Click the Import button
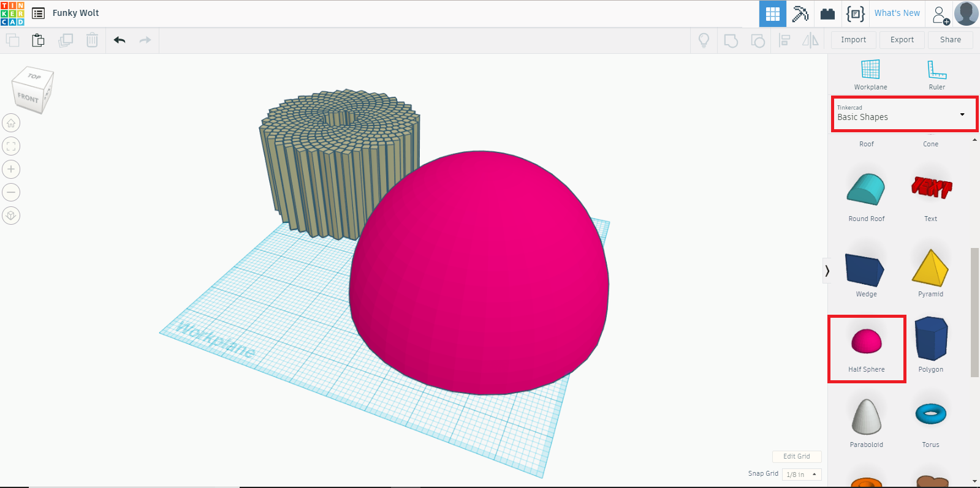The image size is (980, 488). tap(853, 40)
